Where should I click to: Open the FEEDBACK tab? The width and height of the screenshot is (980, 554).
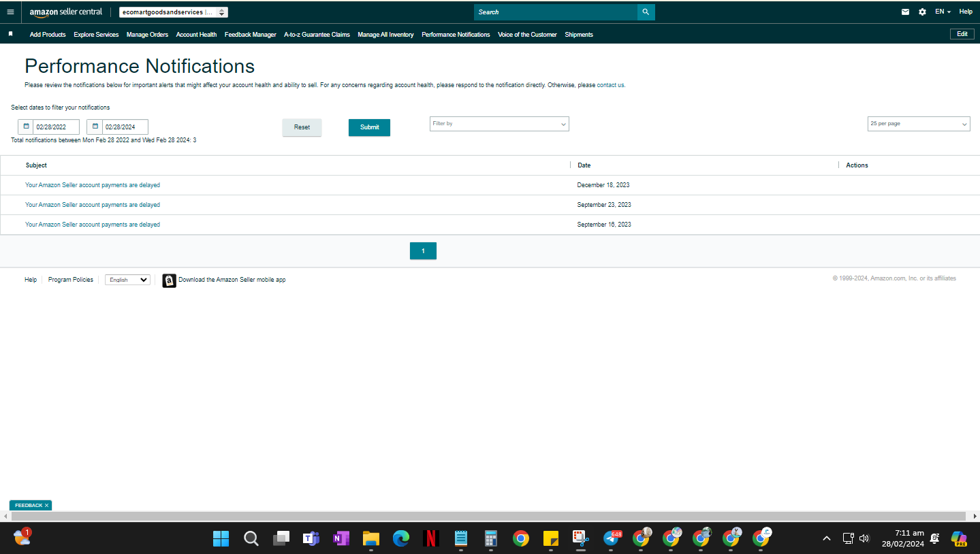[31, 506]
